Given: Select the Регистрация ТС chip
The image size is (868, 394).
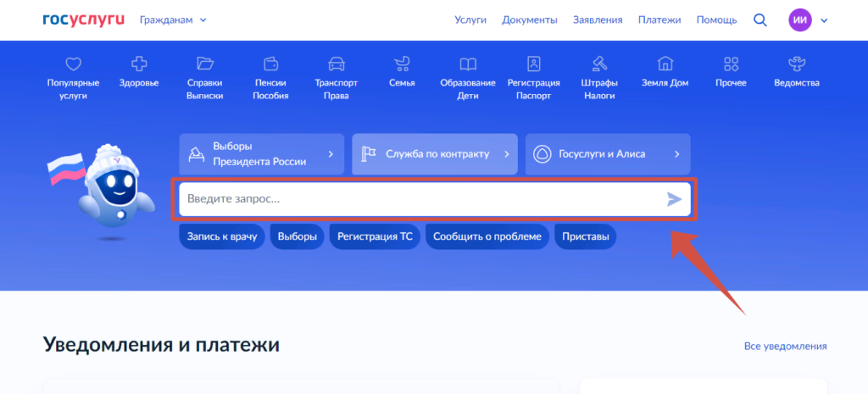Looking at the screenshot, I should [x=375, y=236].
